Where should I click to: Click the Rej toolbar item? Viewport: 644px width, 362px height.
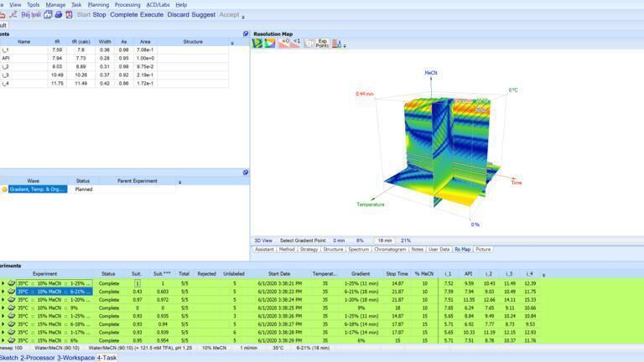[x=25, y=15]
